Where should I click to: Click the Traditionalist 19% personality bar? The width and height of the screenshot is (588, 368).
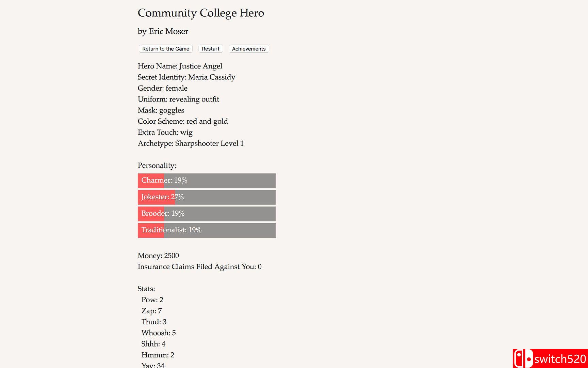pyautogui.click(x=207, y=230)
